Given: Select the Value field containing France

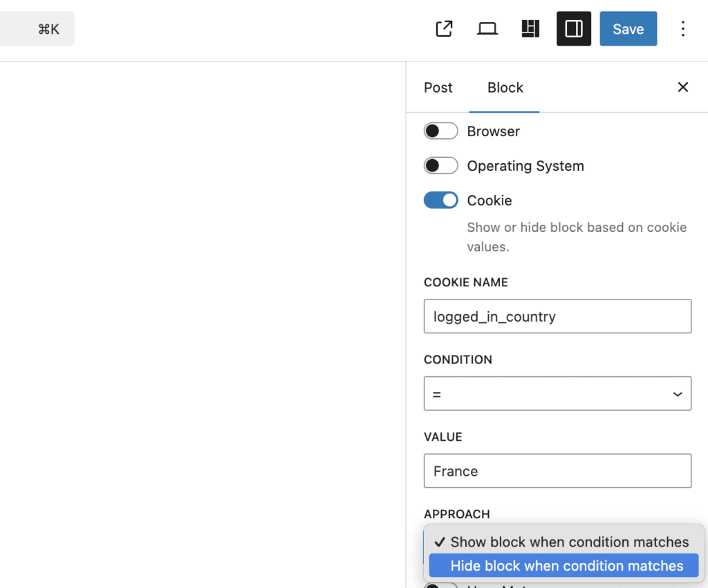Looking at the screenshot, I should (557, 470).
